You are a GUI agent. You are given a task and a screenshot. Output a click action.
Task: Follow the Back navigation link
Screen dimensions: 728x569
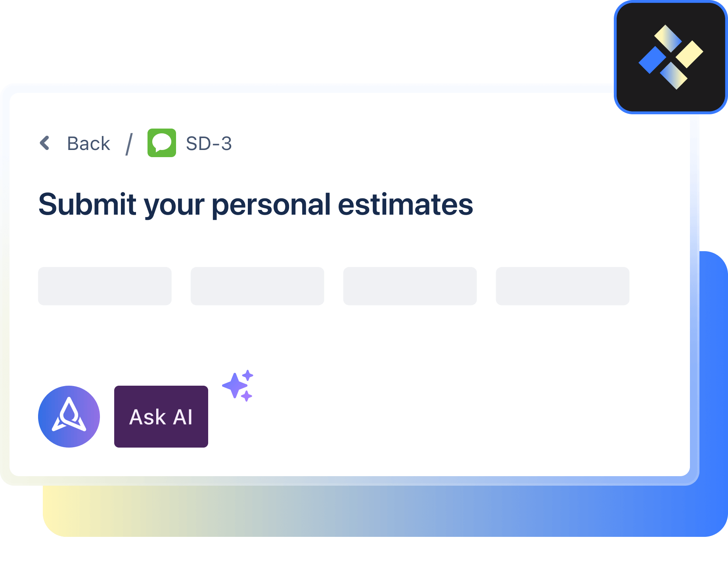pos(88,143)
